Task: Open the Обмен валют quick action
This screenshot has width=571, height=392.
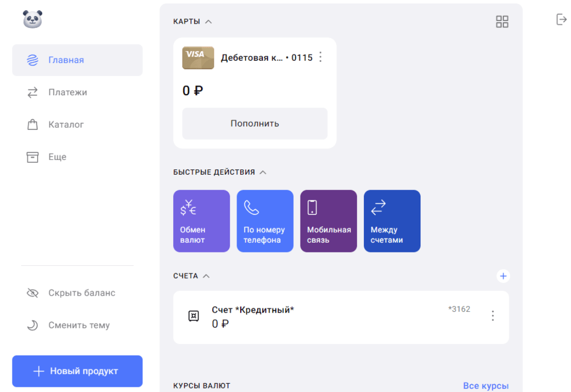Action: point(201,221)
